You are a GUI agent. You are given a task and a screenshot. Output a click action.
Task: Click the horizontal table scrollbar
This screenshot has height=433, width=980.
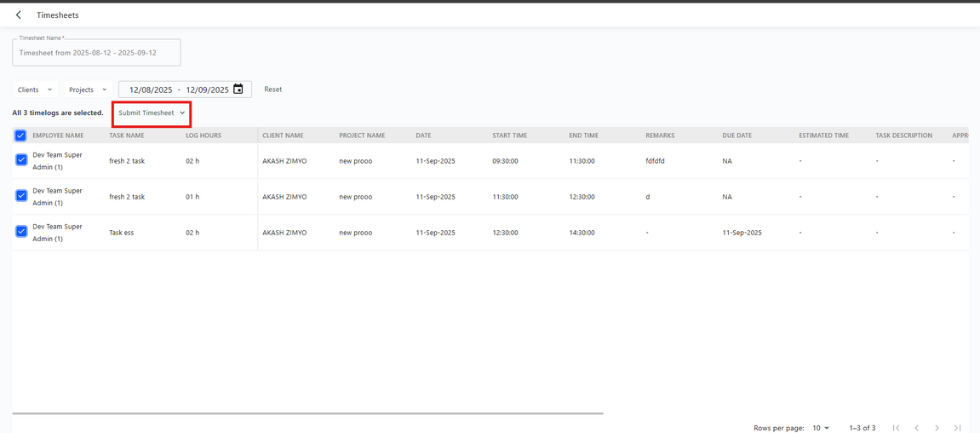(307, 413)
